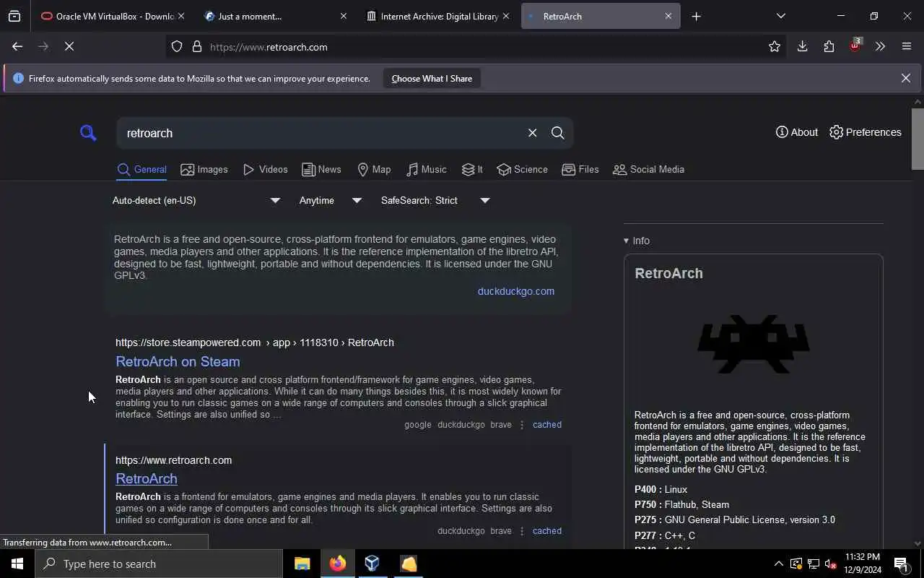The height and width of the screenshot is (578, 924).
Task: Go back to previous page
Action: click(x=17, y=46)
